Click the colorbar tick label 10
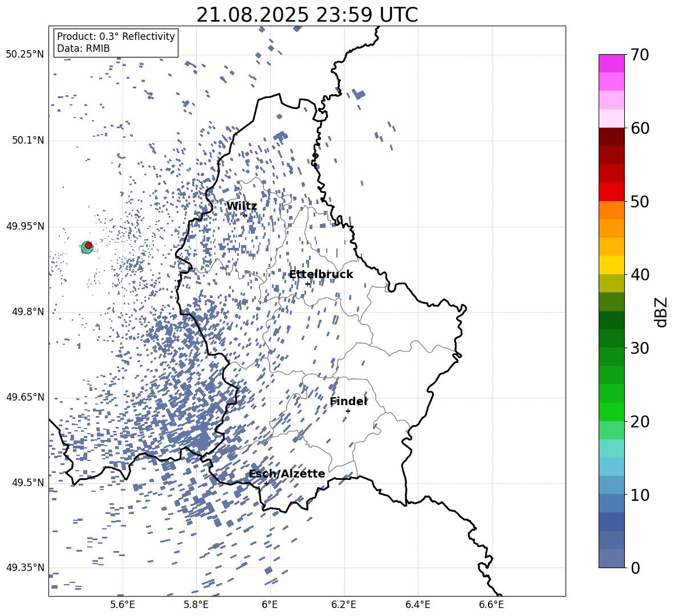 pyautogui.click(x=640, y=495)
